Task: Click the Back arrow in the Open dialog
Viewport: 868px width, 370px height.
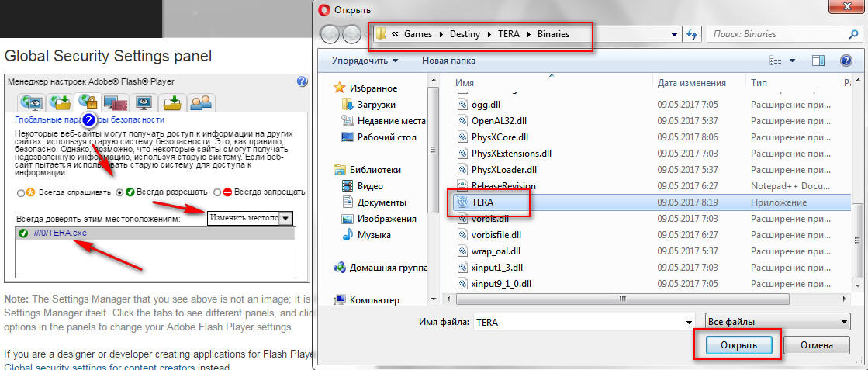Action: tap(331, 35)
